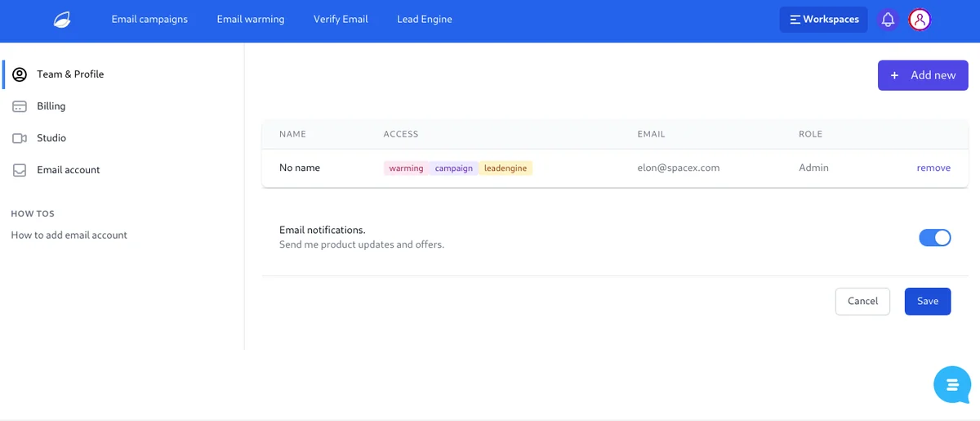
Task: Select Lead Engine navigation item
Action: pos(425,20)
